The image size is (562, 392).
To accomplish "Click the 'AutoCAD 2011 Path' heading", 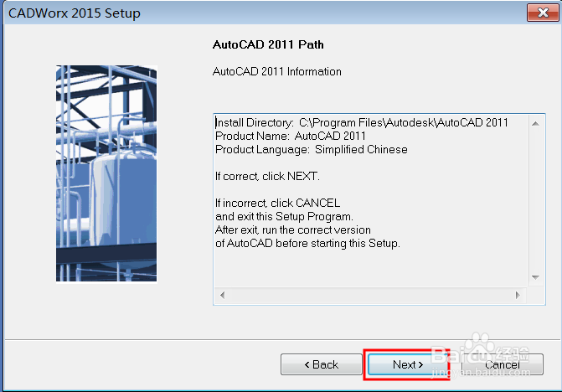I will 263,44.
